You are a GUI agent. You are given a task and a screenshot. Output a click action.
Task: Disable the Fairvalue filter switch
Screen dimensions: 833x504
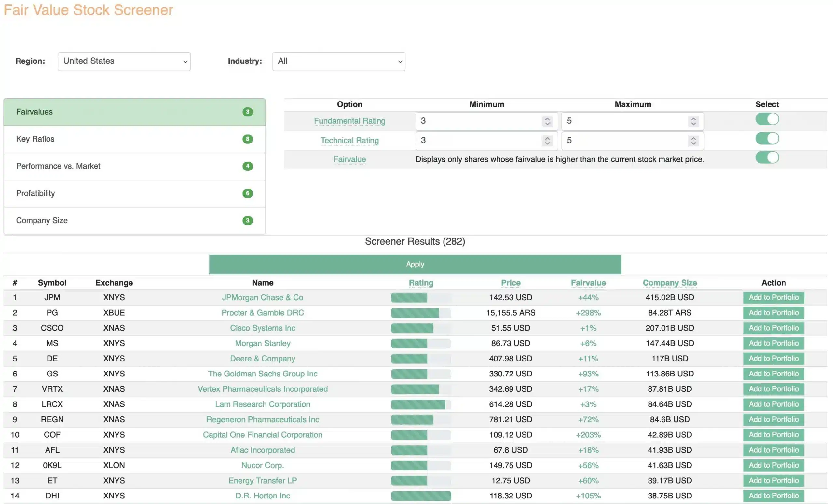(767, 157)
